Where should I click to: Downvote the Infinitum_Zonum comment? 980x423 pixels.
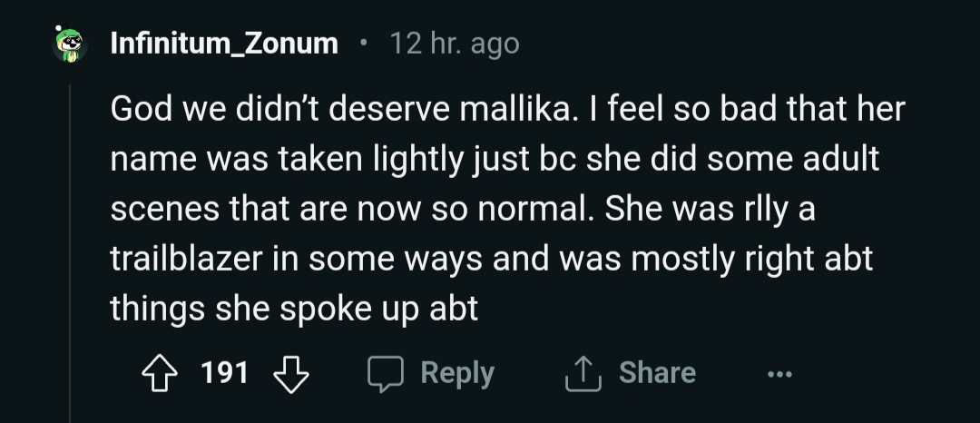coord(289,373)
